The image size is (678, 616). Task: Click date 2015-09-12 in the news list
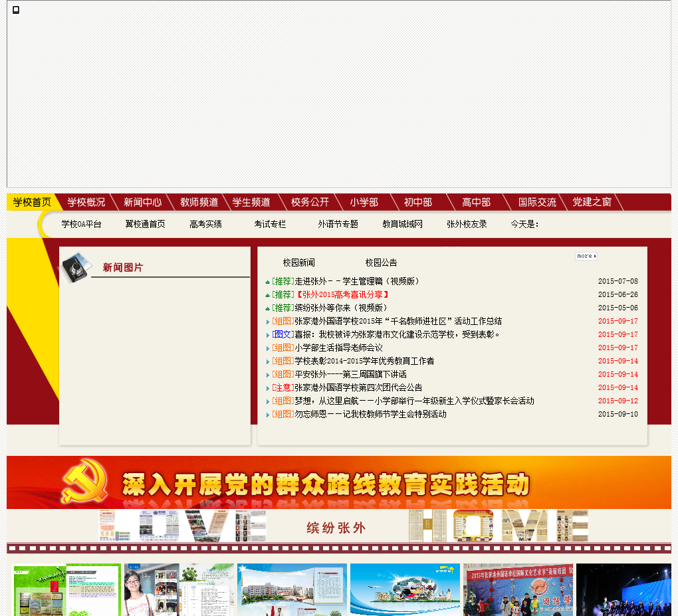click(618, 401)
